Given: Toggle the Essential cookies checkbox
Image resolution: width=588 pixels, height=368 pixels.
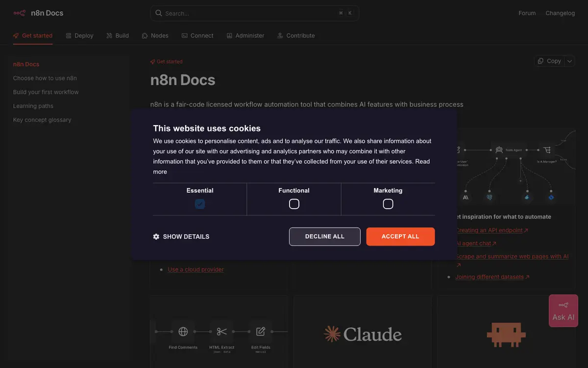Looking at the screenshot, I should pos(200,204).
